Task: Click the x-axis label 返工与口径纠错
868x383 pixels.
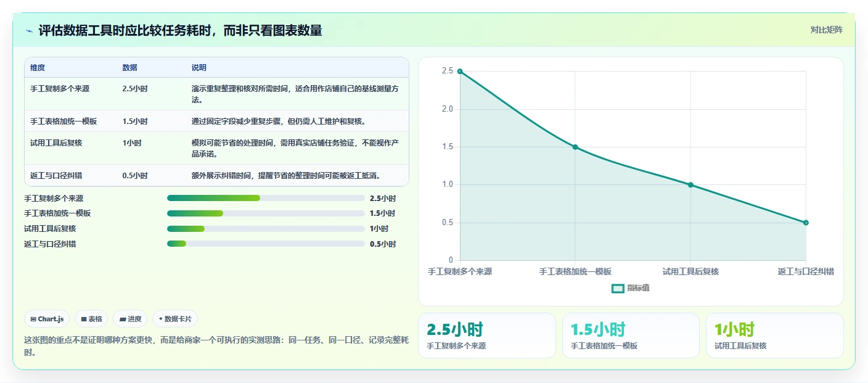Action: pos(806,271)
